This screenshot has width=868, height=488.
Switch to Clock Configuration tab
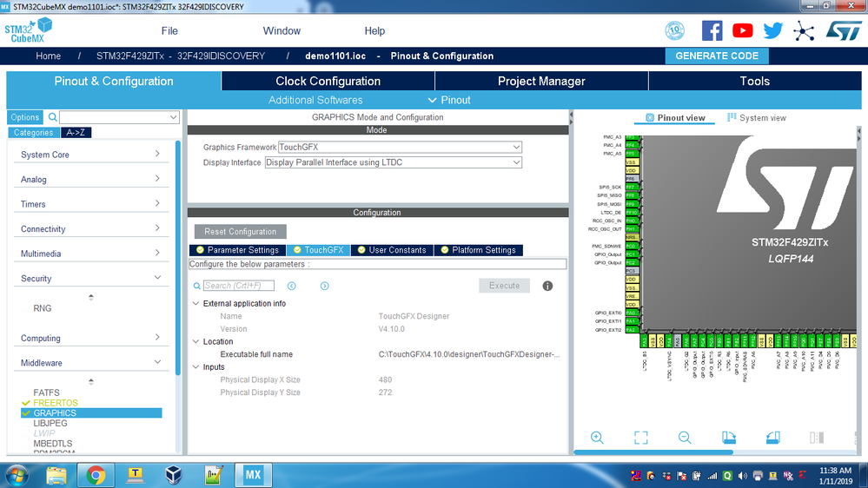[328, 82]
